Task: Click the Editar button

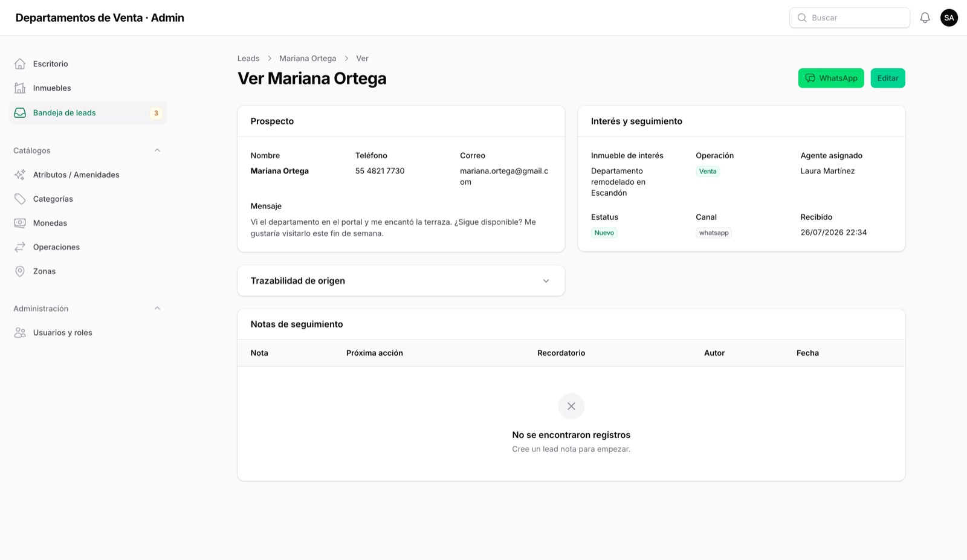Action: (888, 79)
